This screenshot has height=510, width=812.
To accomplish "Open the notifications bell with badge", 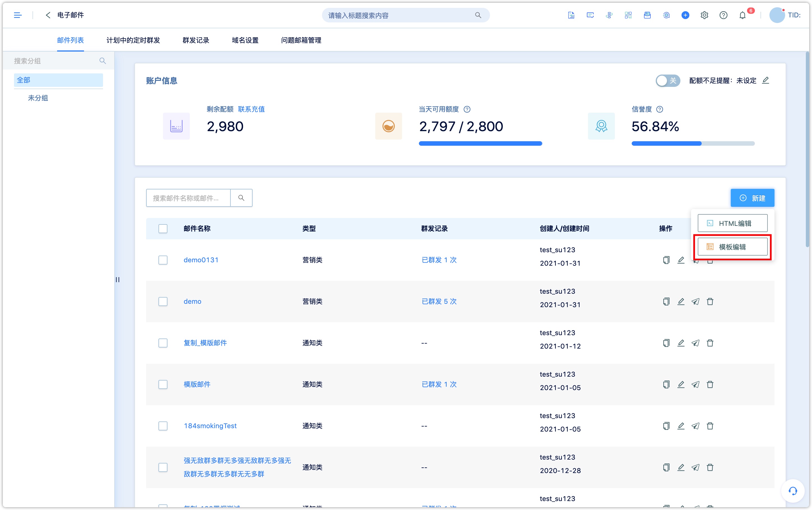I will (742, 15).
